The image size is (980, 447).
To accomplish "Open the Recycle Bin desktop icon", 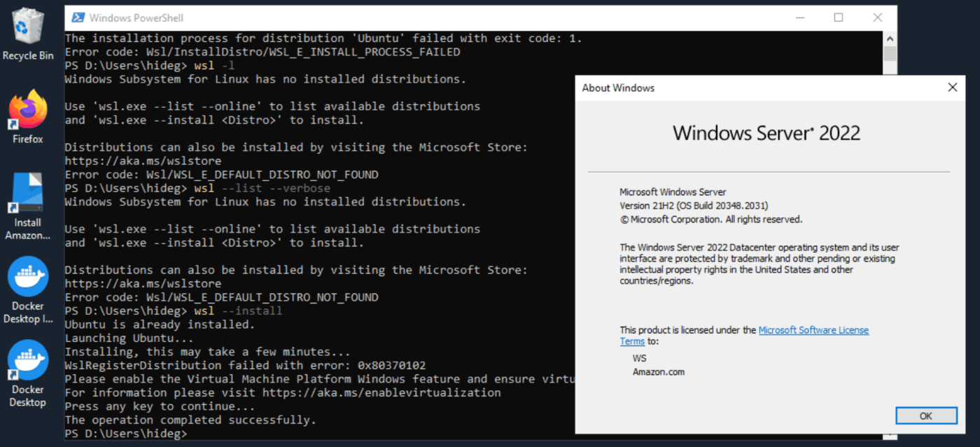I will coord(28,34).
